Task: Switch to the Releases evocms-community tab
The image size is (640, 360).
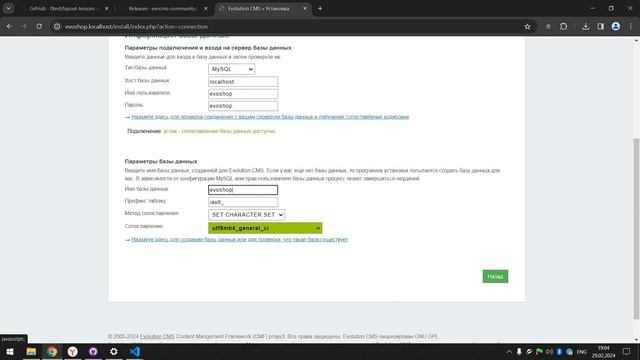Action: point(162,8)
